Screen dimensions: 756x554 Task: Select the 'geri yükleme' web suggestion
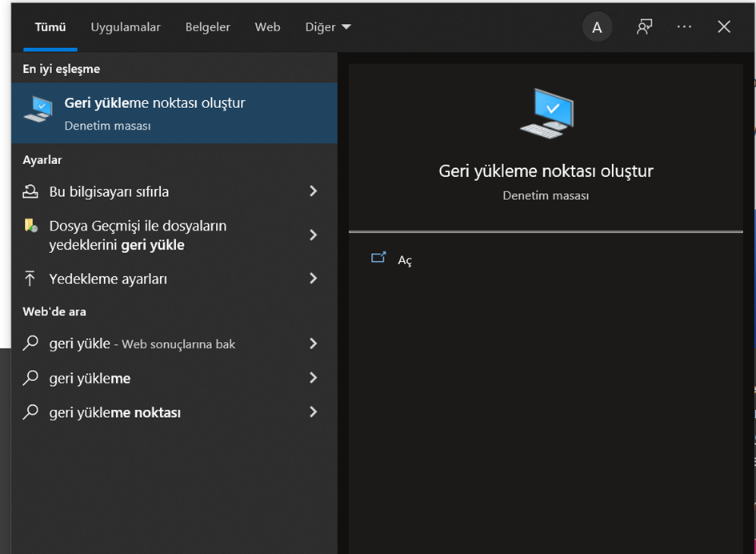pyautogui.click(x=90, y=378)
